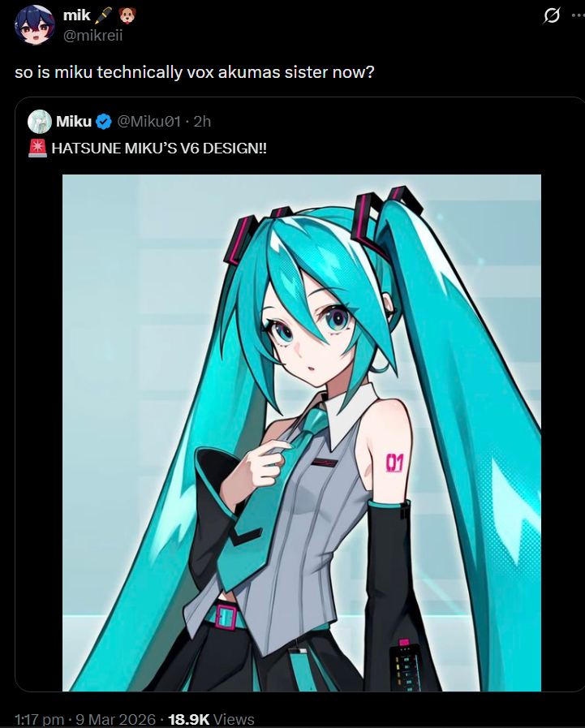View the 18.9K Views count
Screen dimensions: 585x728
[x=211, y=719]
